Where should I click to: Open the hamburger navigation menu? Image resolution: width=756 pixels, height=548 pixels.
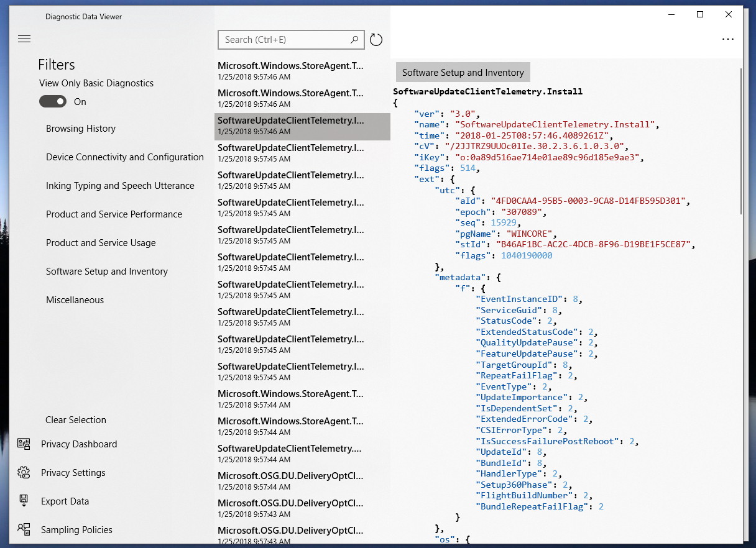24,39
